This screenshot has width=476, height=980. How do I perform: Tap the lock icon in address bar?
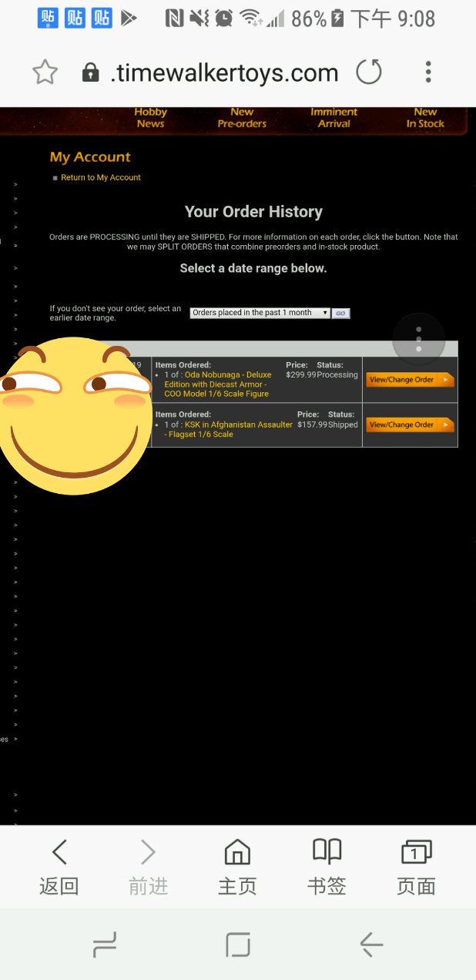pos(91,73)
